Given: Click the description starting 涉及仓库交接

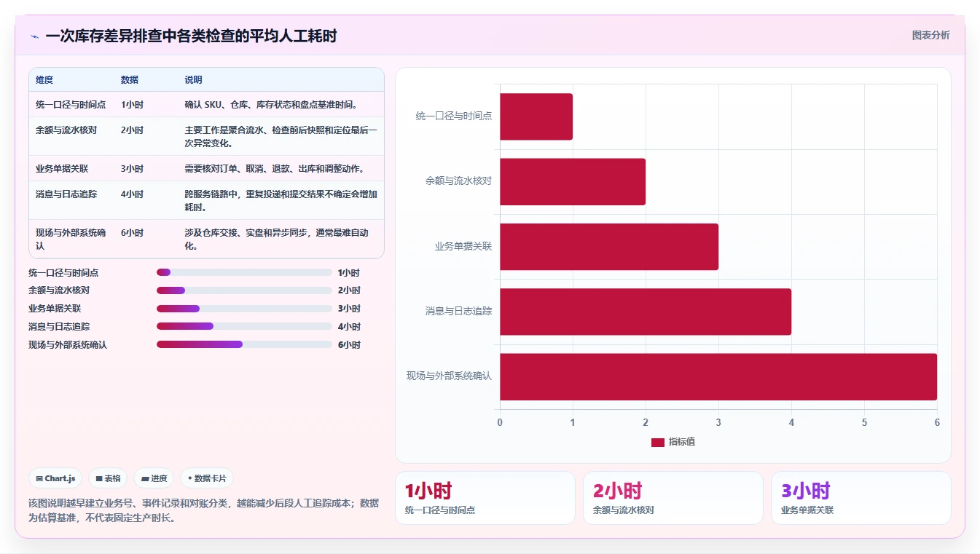Looking at the screenshot, I should [x=276, y=240].
